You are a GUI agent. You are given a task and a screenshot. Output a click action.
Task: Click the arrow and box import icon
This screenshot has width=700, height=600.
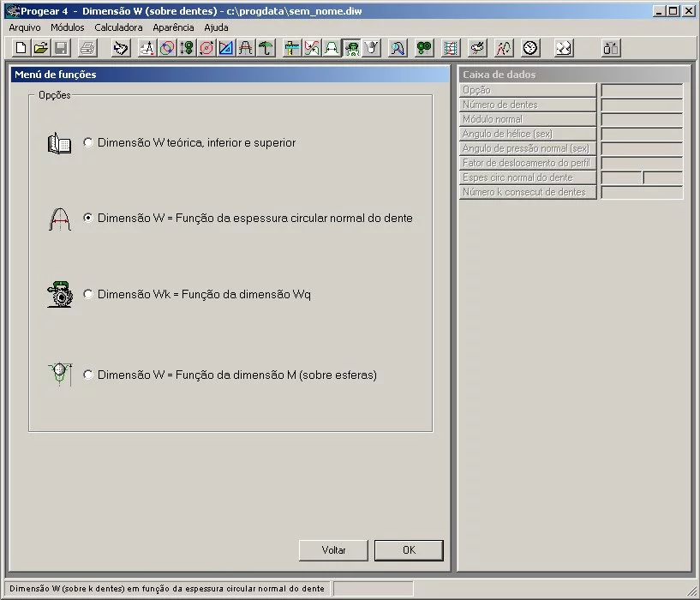click(121, 48)
